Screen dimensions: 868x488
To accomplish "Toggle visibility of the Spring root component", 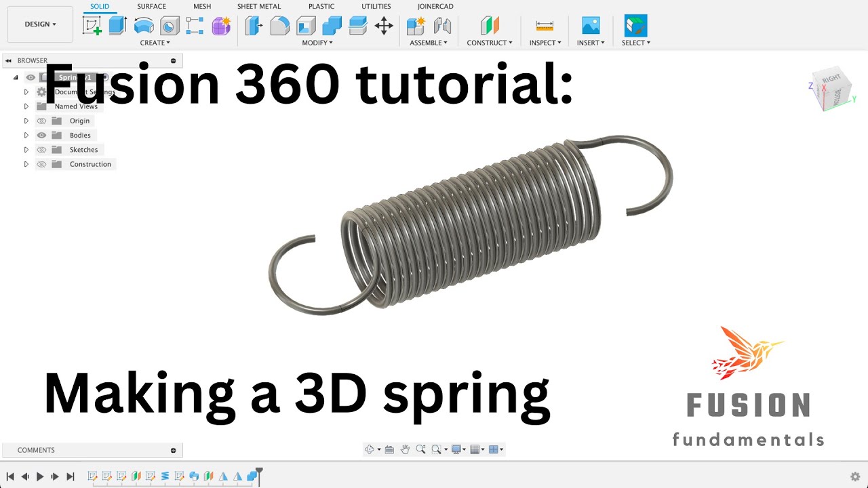I will (x=31, y=77).
